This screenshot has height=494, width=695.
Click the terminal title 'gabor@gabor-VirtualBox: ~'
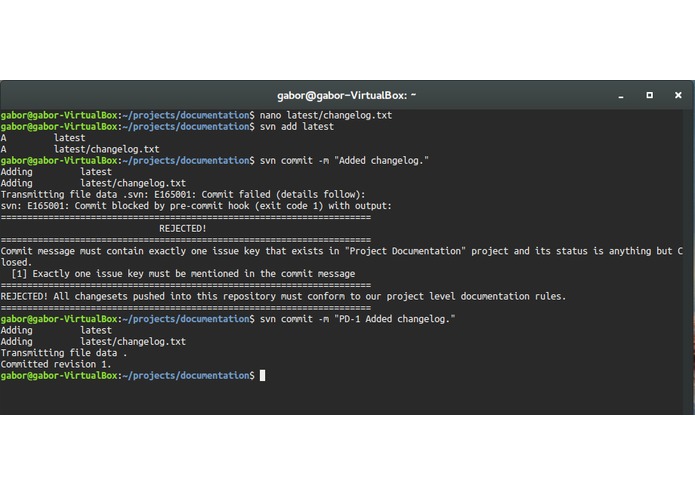coord(347,95)
